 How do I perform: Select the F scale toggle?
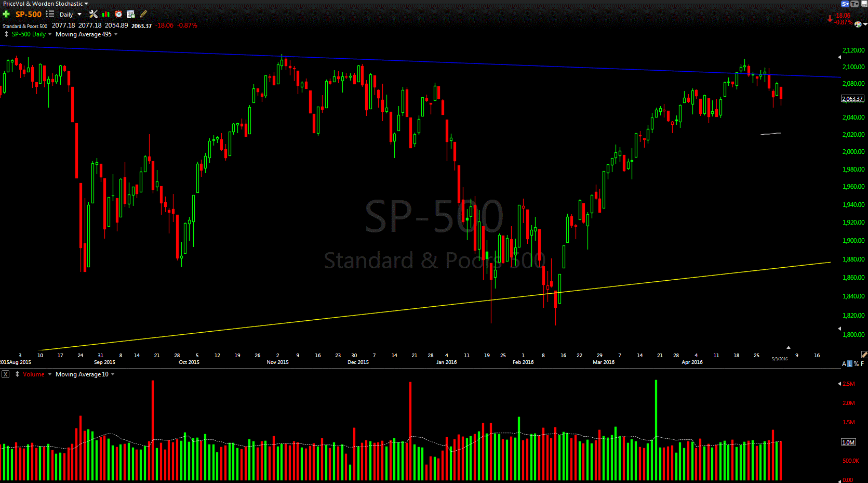(x=862, y=364)
